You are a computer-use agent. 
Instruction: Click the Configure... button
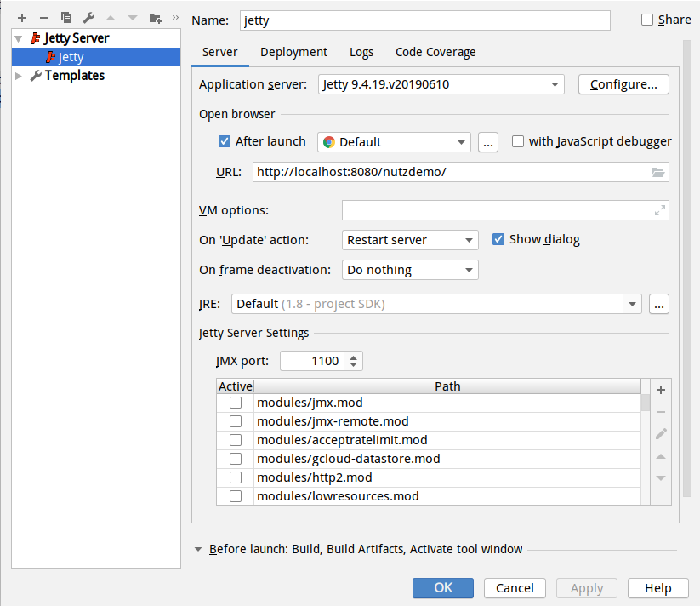[623, 84]
